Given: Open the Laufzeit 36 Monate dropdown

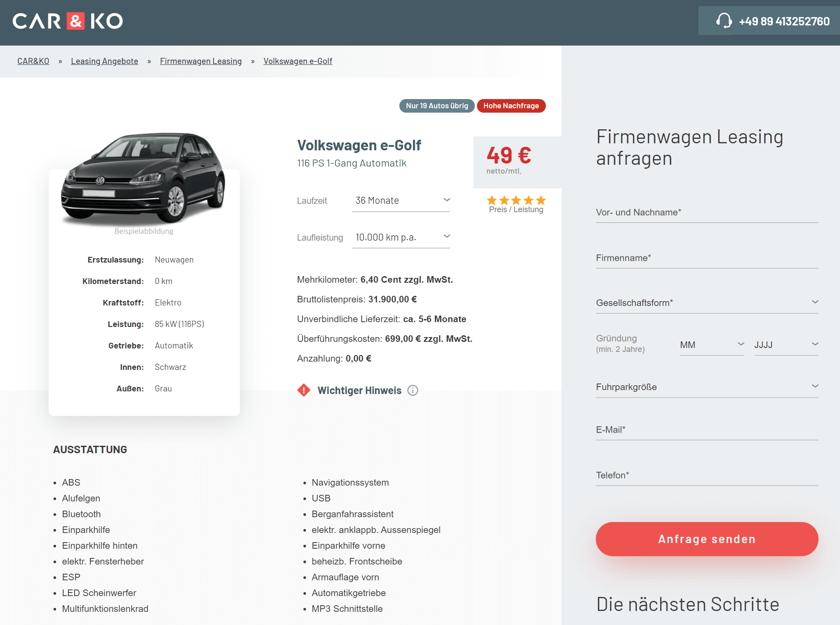Looking at the screenshot, I should click(x=401, y=201).
